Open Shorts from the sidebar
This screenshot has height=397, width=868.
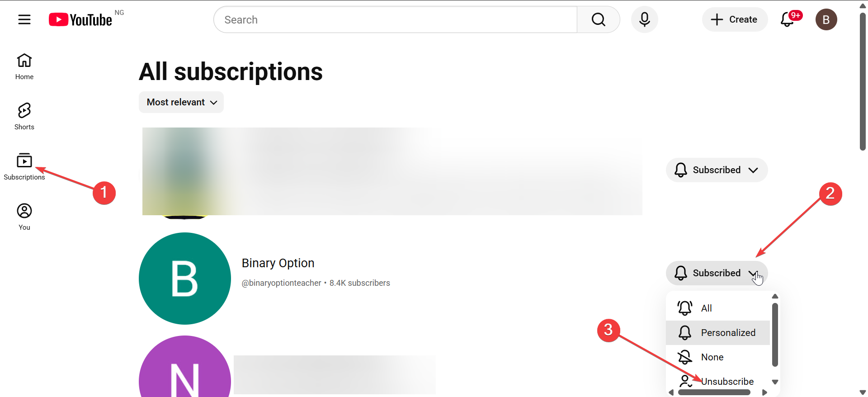pos(24,117)
